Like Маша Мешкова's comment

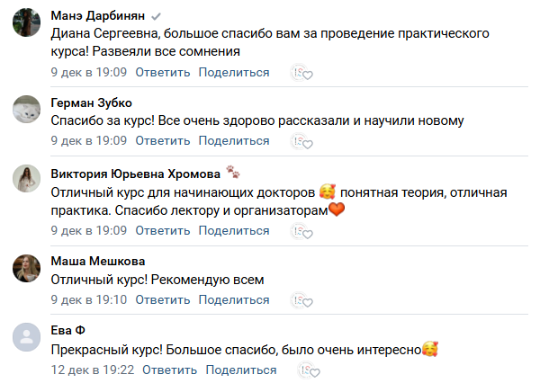(x=301, y=300)
